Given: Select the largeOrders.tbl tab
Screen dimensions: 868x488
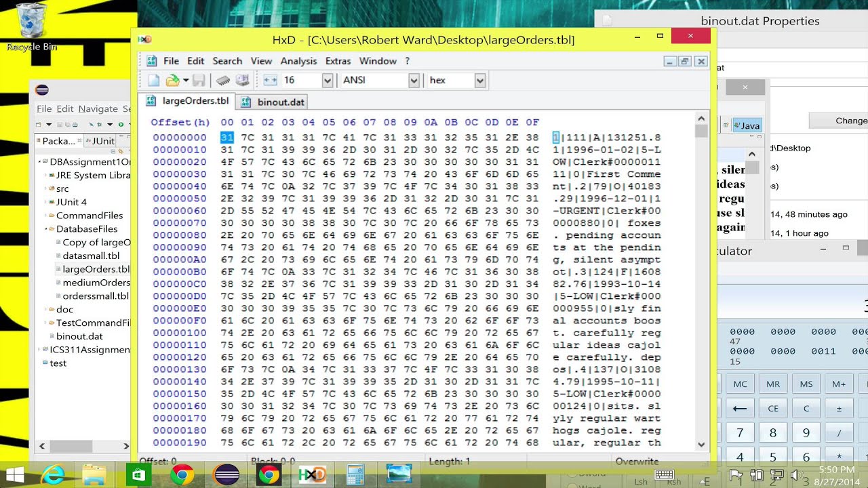Looking at the screenshot, I should (187, 101).
